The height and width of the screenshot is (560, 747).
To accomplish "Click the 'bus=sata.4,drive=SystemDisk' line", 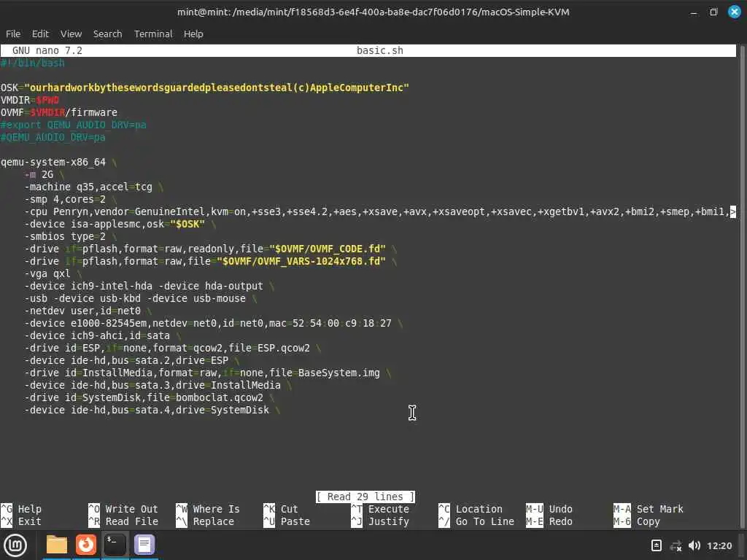I will [x=152, y=410].
